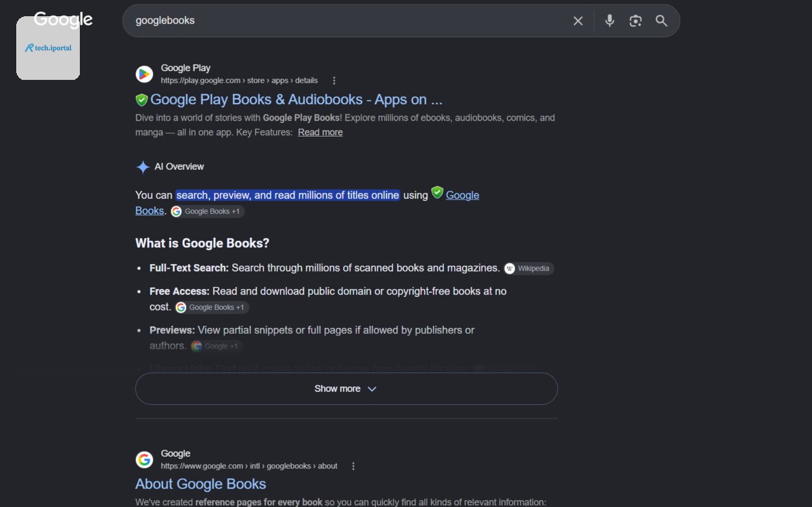812x507 pixels.
Task: Click the green shield before the Google Books link
Action: coord(437,193)
